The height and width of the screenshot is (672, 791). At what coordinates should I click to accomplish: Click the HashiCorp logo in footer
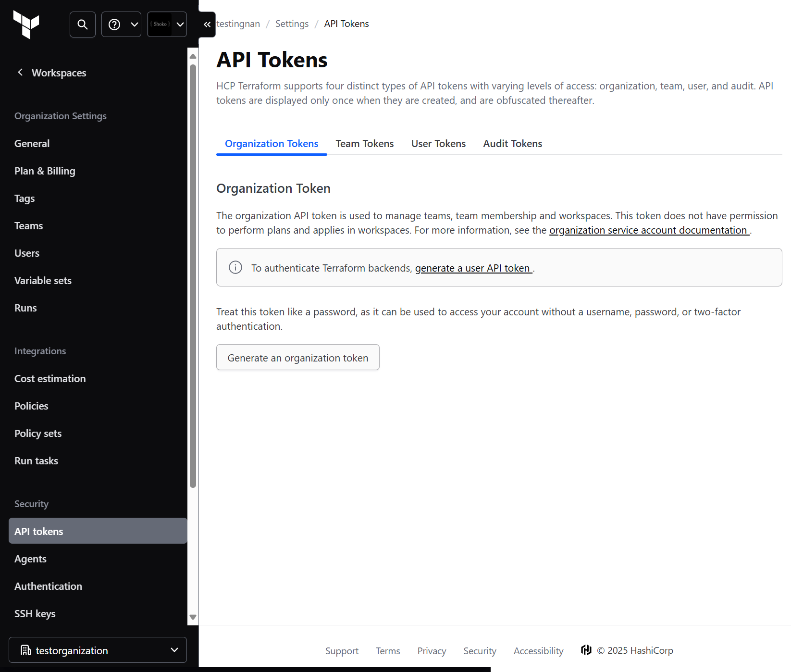(x=586, y=650)
